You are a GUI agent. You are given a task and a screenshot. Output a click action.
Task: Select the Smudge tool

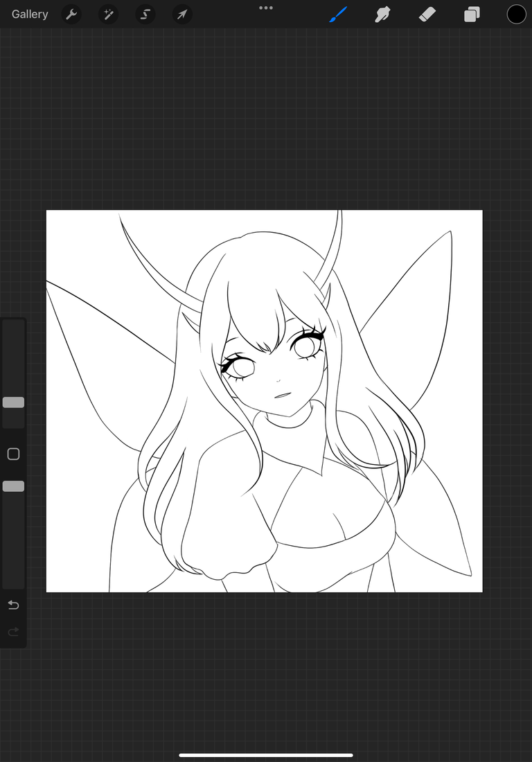(383, 14)
